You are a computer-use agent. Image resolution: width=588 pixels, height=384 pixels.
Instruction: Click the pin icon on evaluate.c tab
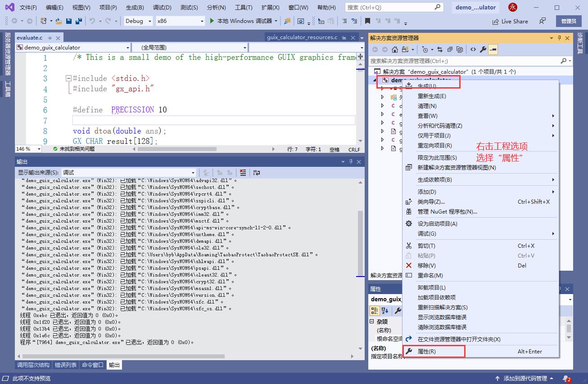[50, 38]
